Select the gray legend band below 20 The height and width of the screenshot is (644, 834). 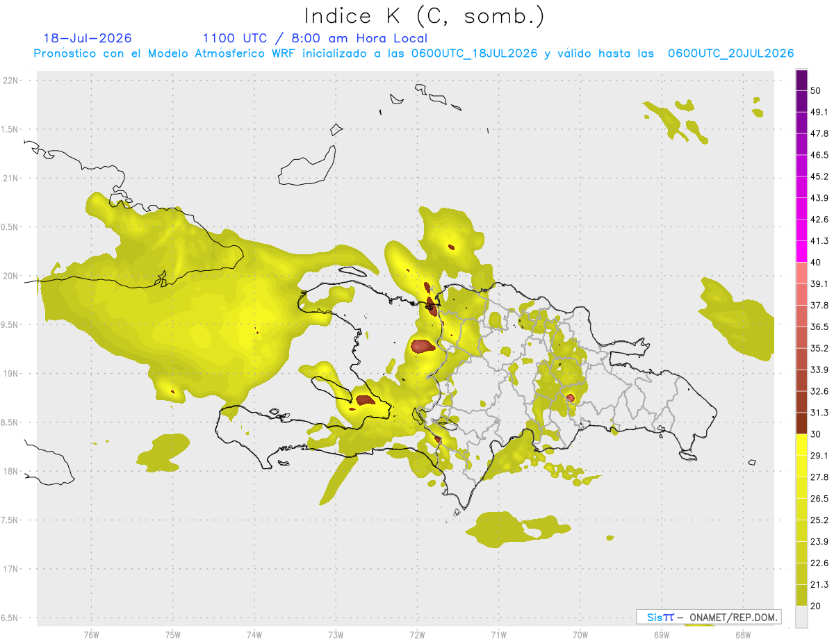801,617
